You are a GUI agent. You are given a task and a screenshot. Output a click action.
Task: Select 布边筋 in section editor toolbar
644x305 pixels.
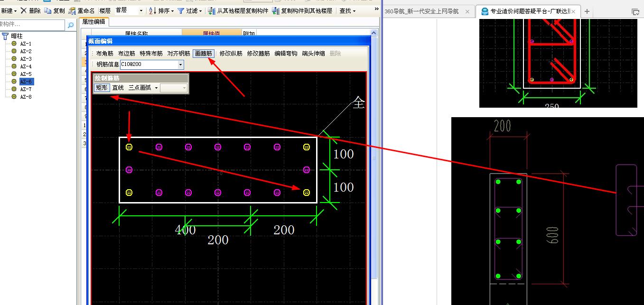pos(127,54)
